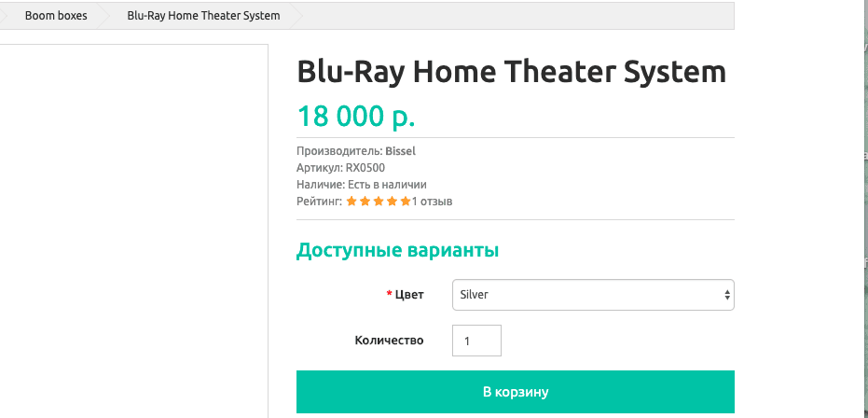Click the middle rating star
Image resolution: width=868 pixels, height=418 pixels.
[x=379, y=202]
